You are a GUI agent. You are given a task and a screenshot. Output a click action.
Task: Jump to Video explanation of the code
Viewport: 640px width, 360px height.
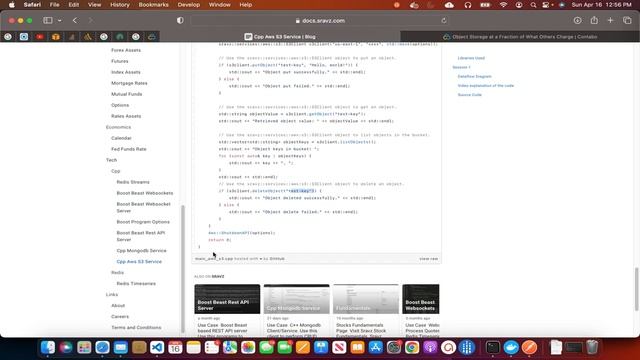click(x=486, y=86)
